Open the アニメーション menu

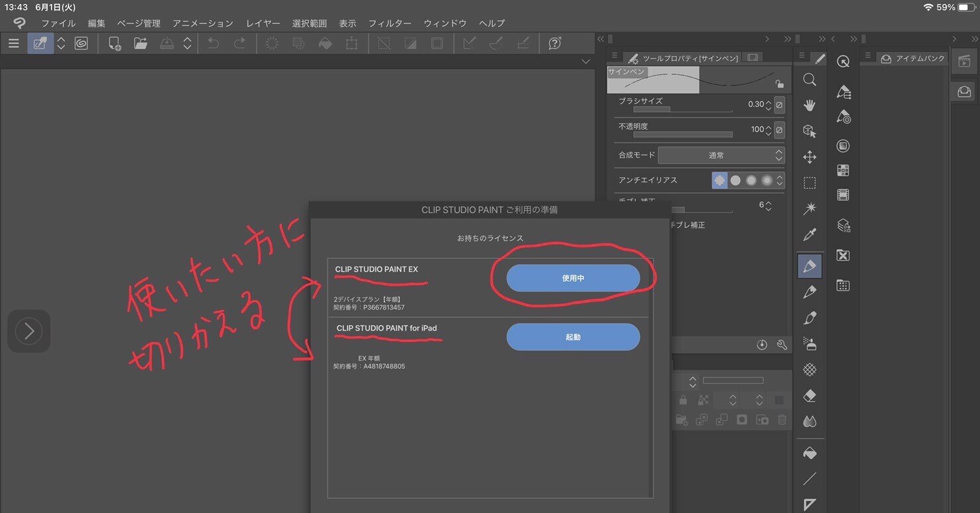[x=203, y=23]
